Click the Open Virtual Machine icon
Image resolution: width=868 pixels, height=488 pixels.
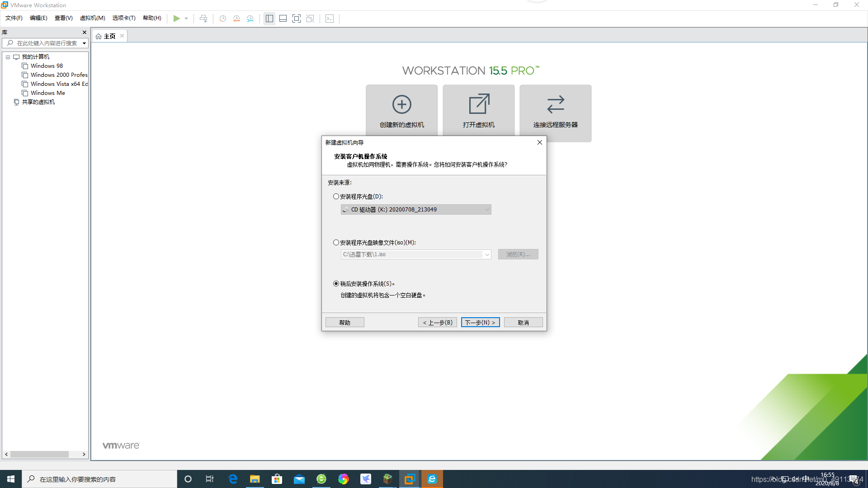(x=478, y=107)
